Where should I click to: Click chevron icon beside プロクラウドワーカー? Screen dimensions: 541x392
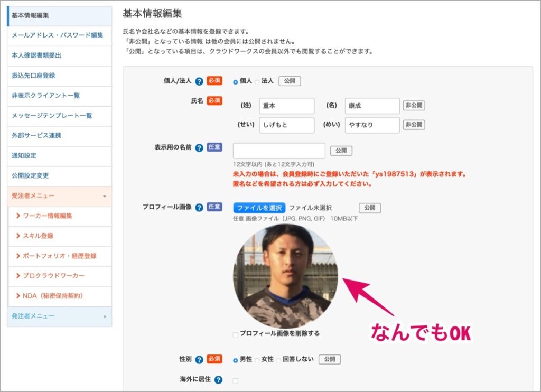click(18, 276)
